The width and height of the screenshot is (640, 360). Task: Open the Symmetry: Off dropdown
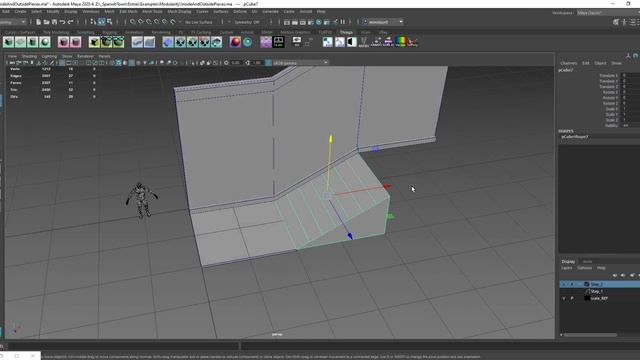[248, 22]
